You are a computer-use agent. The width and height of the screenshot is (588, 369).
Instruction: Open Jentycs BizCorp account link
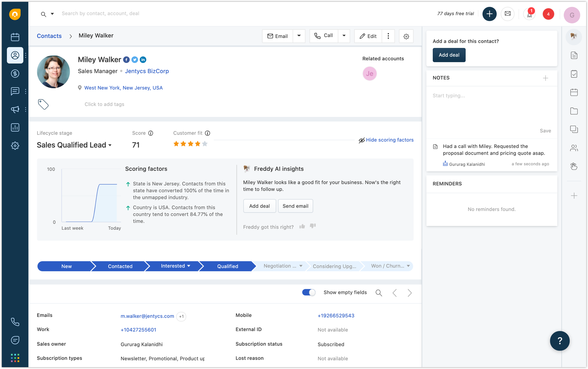[x=147, y=71]
